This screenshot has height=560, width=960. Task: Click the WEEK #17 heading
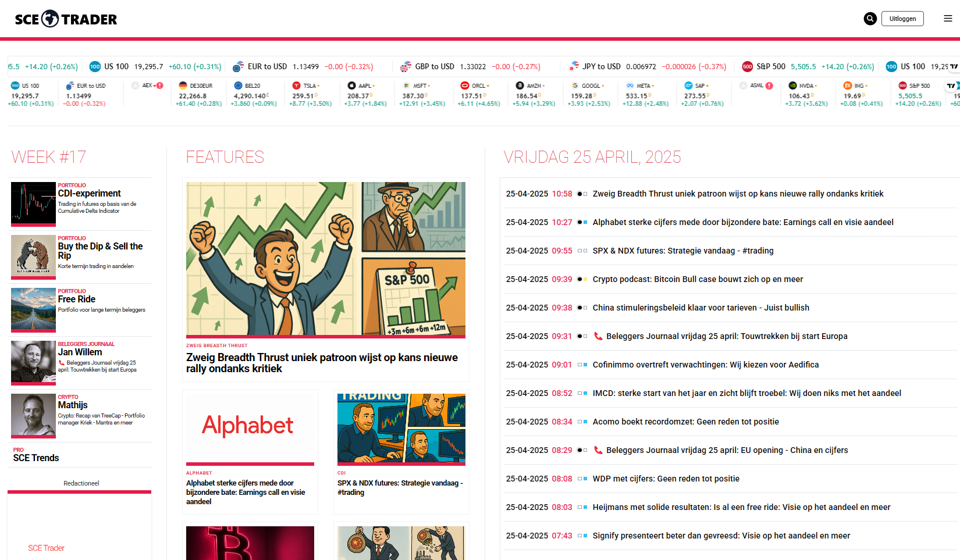pos(49,157)
